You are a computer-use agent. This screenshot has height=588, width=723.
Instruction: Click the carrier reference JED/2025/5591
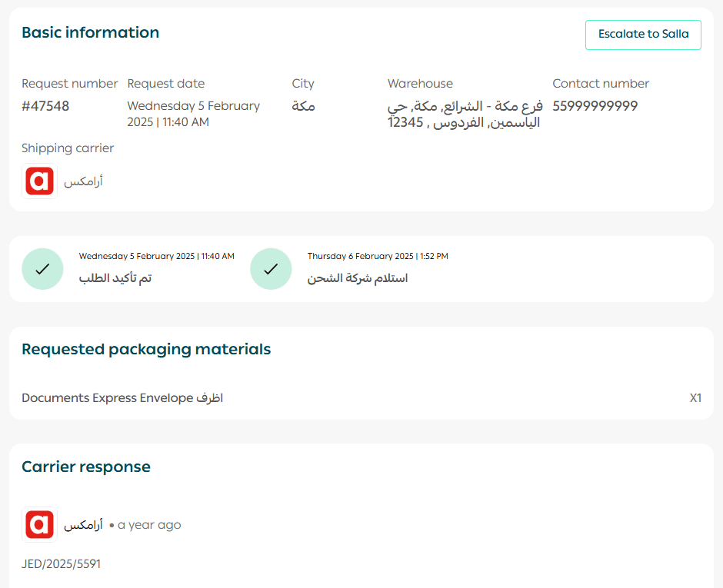pos(61,564)
